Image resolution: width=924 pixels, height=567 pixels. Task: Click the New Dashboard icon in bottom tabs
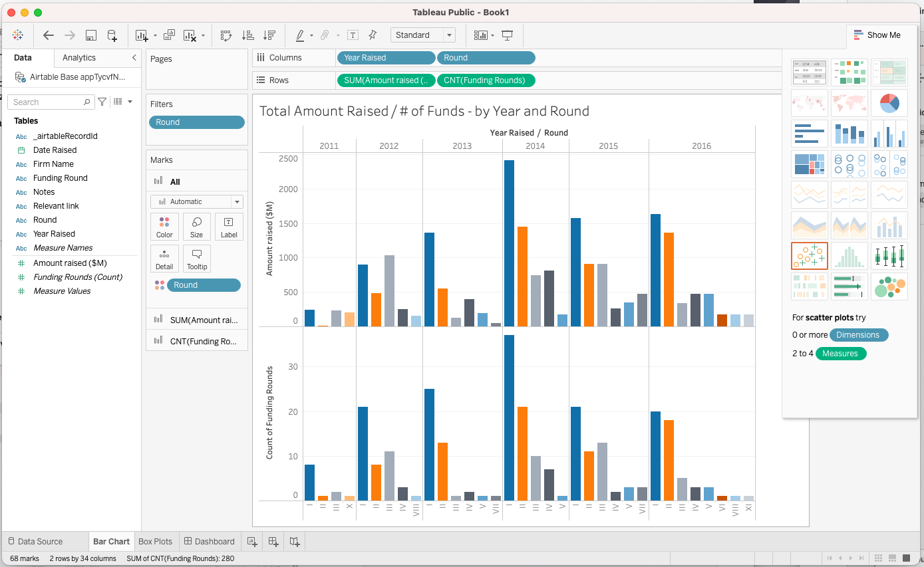273,542
